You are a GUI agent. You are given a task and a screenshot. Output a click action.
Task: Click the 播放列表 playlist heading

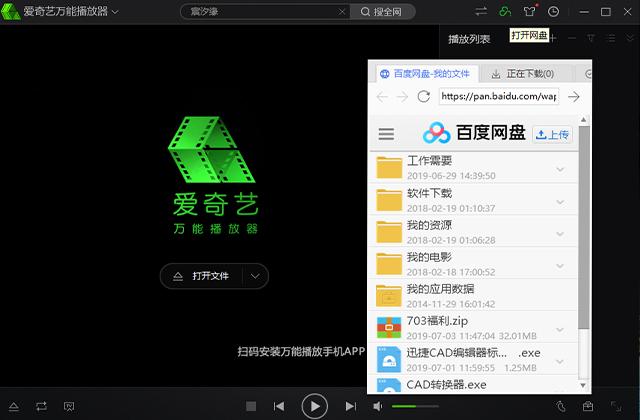pyautogui.click(x=469, y=39)
